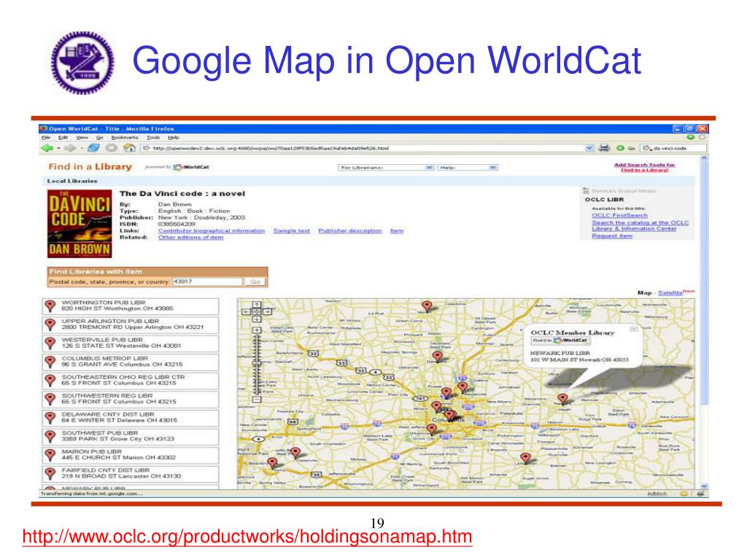The image size is (747, 560).
Task: Open the Help menu in menu bar
Action: pos(174,138)
